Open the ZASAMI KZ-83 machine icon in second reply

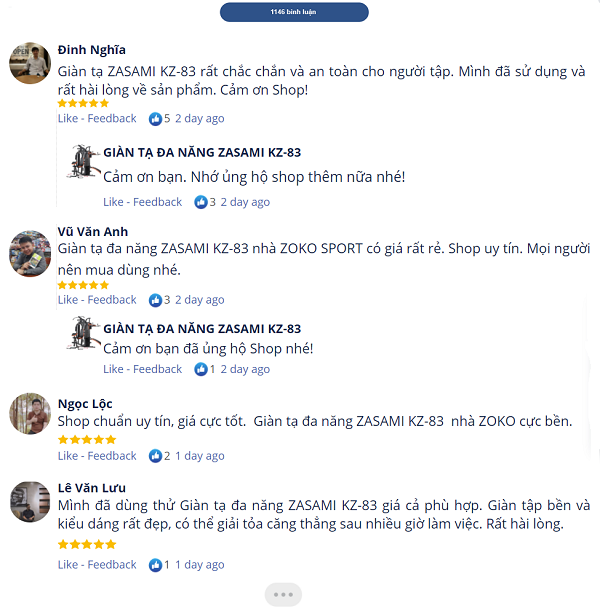coord(83,333)
